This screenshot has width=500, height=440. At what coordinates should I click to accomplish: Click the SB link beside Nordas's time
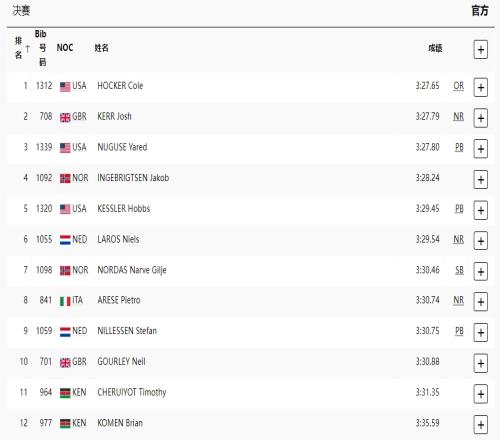point(459,270)
